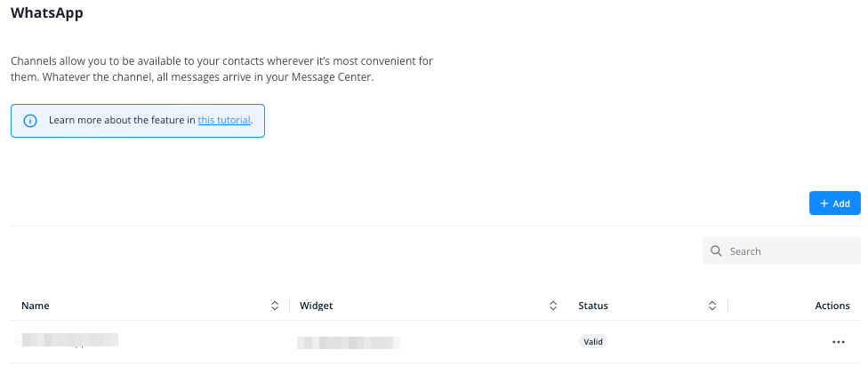Viewport: 868px width, 366px height.
Task: Click the blurred channel name in the row
Action: (70, 339)
